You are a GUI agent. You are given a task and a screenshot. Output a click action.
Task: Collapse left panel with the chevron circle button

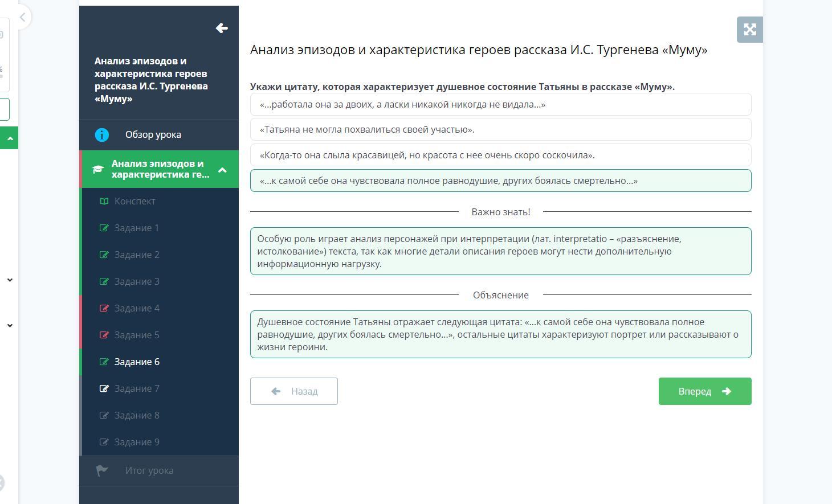click(22, 17)
